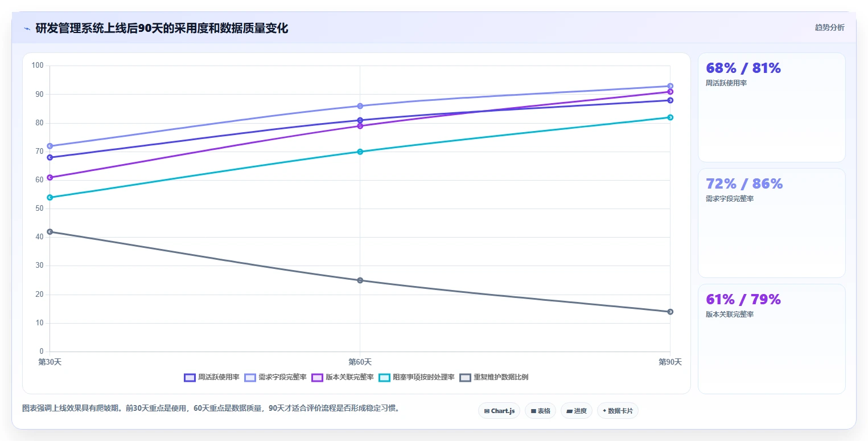Toggle the 版本关联完整率 legend item
The height and width of the screenshot is (441, 868).
tap(343, 377)
